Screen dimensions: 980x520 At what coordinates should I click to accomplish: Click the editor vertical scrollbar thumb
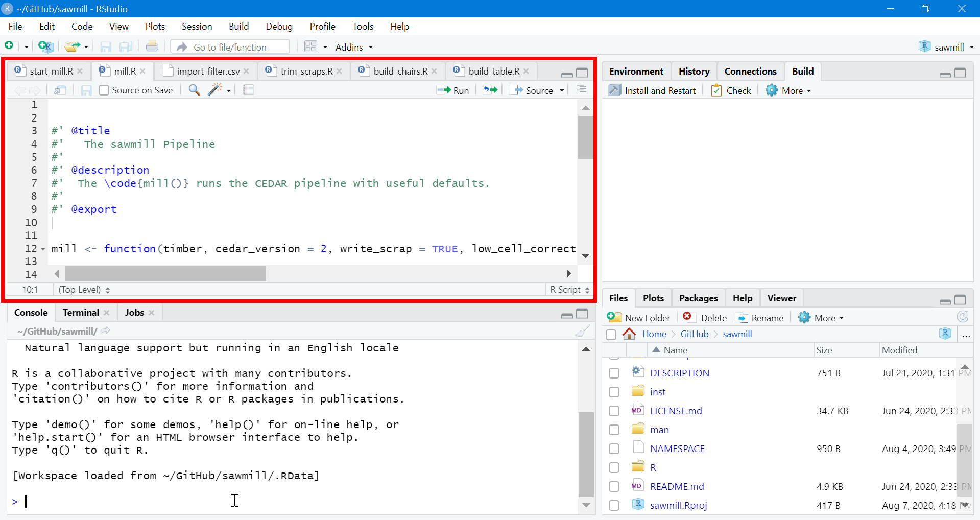pyautogui.click(x=586, y=138)
